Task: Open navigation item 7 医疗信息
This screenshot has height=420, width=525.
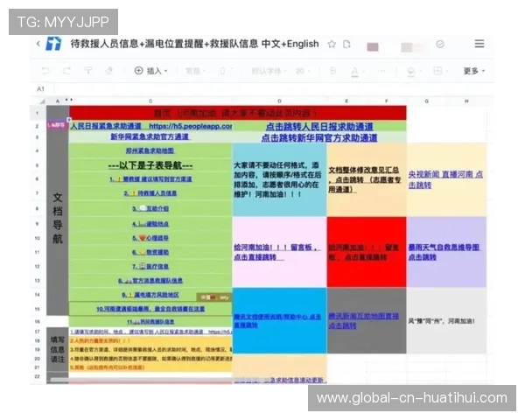Action: click(x=150, y=267)
